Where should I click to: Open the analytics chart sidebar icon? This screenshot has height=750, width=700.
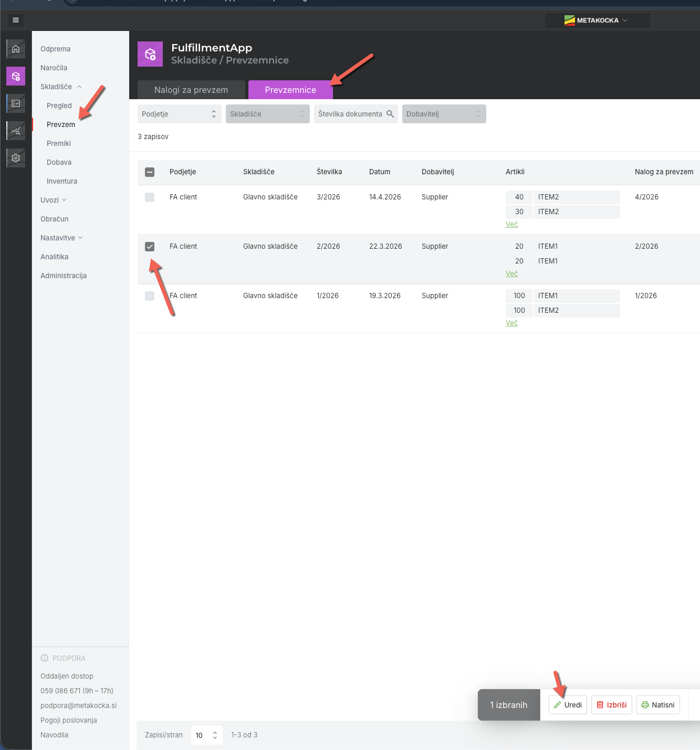(x=16, y=131)
